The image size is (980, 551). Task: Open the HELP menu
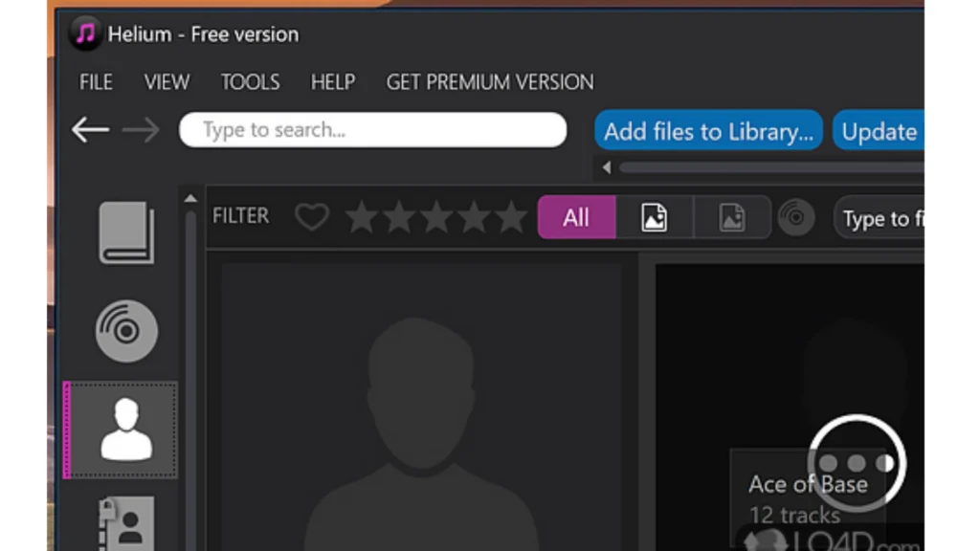[332, 82]
